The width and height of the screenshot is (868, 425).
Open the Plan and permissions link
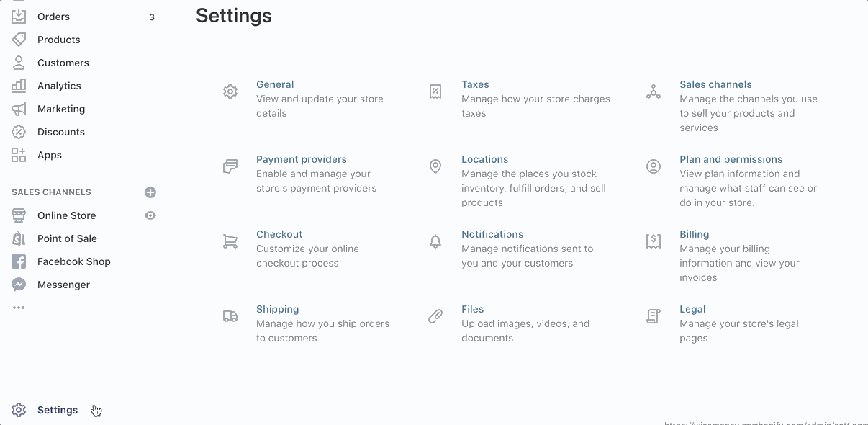(731, 159)
